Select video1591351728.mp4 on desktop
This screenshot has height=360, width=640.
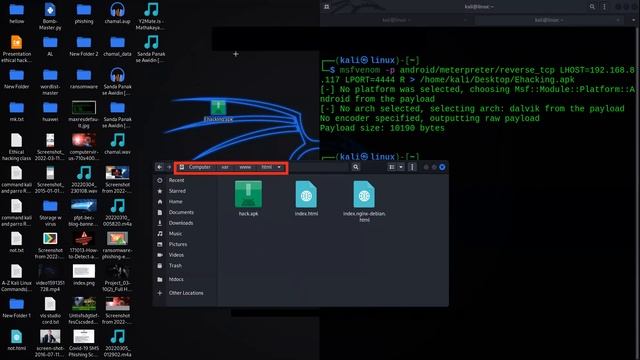[x=50, y=278]
